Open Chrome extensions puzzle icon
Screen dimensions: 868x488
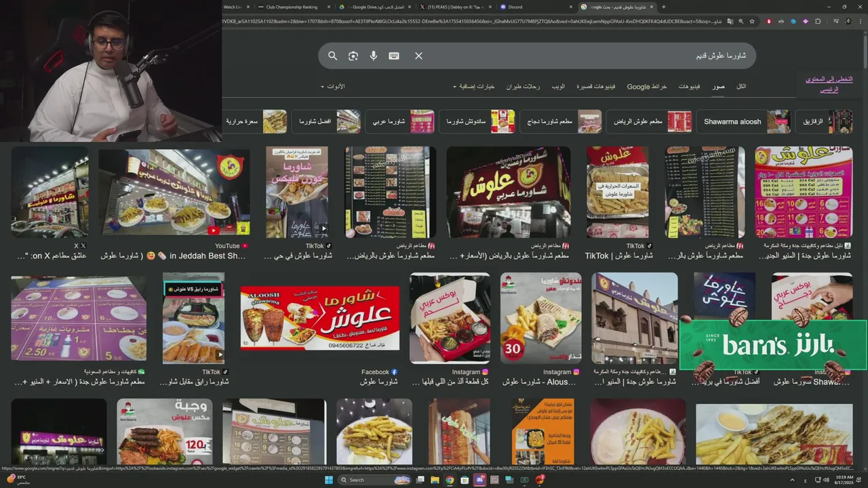[x=818, y=21]
